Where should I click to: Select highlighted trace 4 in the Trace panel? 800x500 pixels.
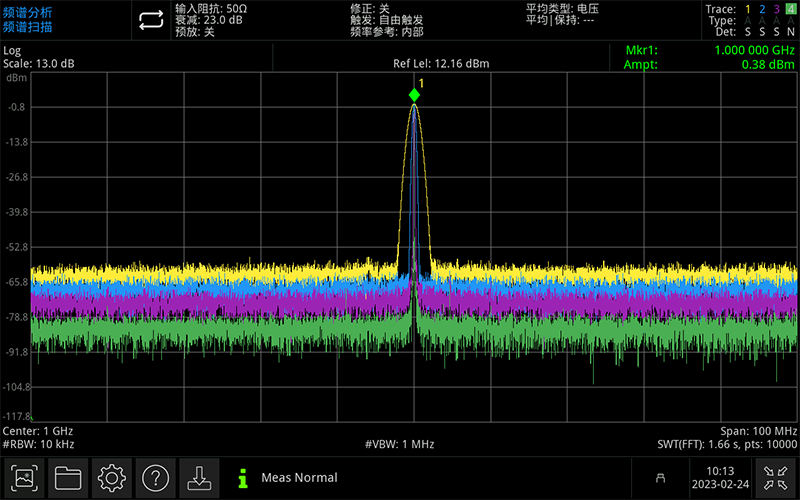[790, 9]
